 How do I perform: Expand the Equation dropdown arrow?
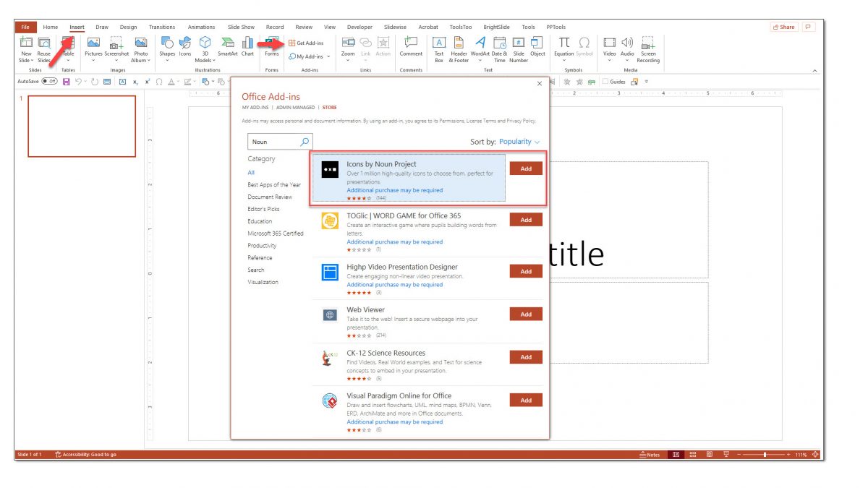point(564,61)
